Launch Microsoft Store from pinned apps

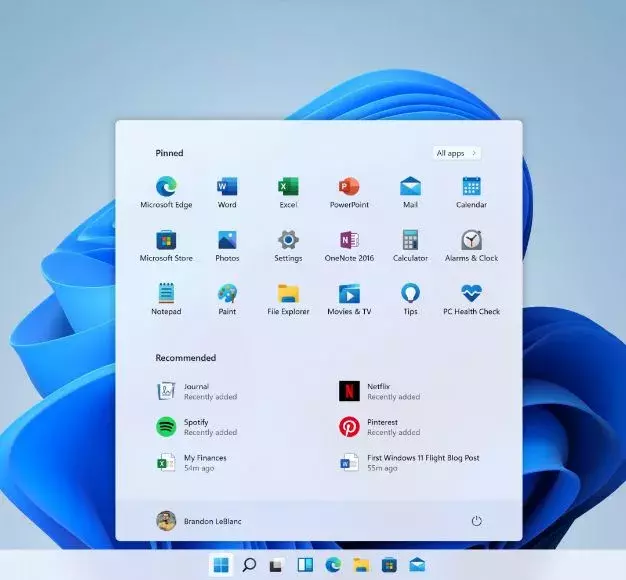pyautogui.click(x=166, y=245)
